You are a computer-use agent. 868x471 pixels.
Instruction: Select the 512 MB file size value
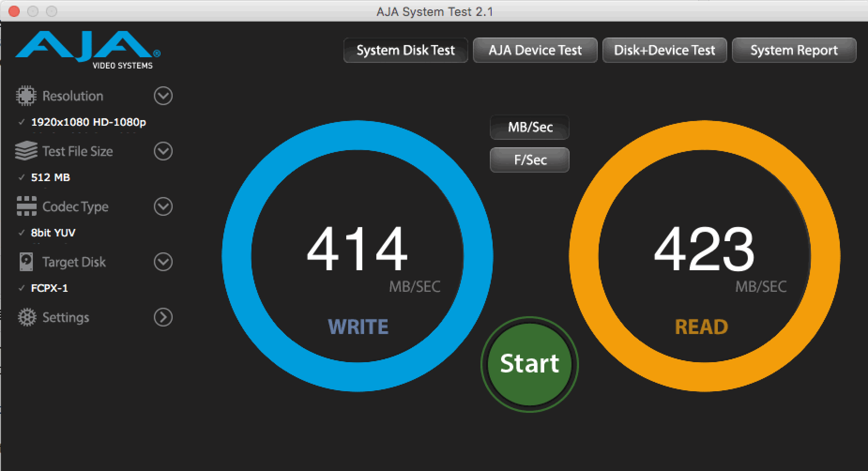coord(50,177)
